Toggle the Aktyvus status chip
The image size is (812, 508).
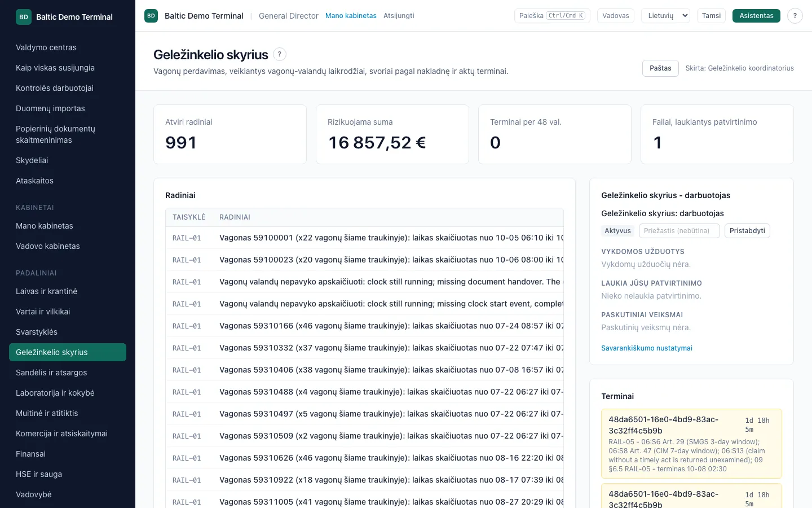click(x=617, y=231)
